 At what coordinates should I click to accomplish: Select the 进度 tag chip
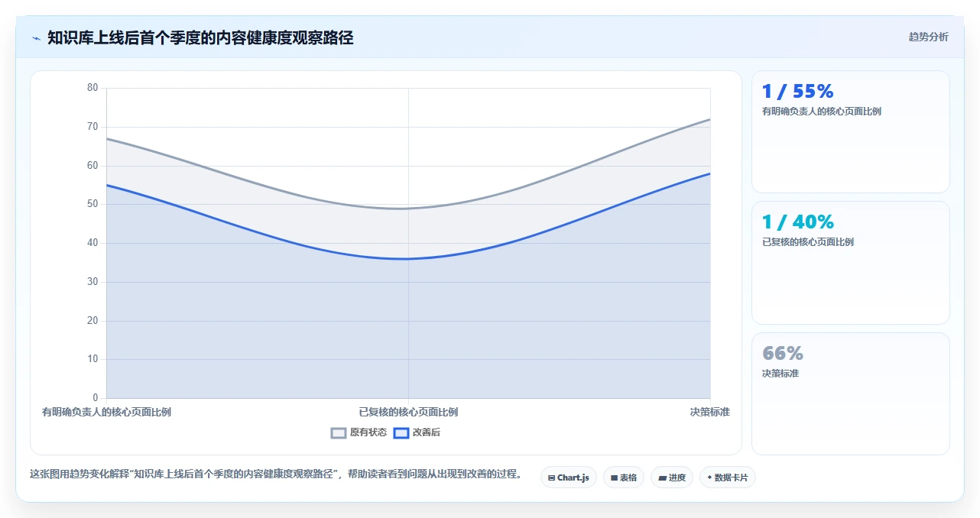click(672, 478)
